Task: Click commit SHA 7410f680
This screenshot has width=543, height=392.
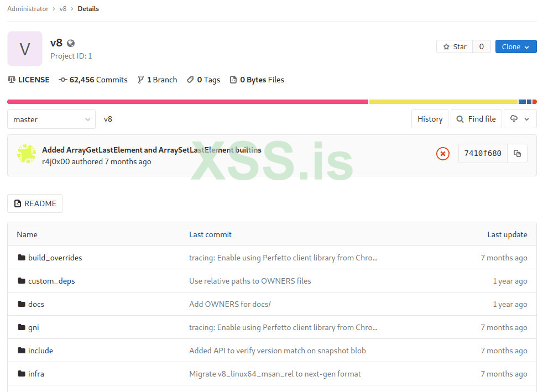Action: [x=483, y=153]
